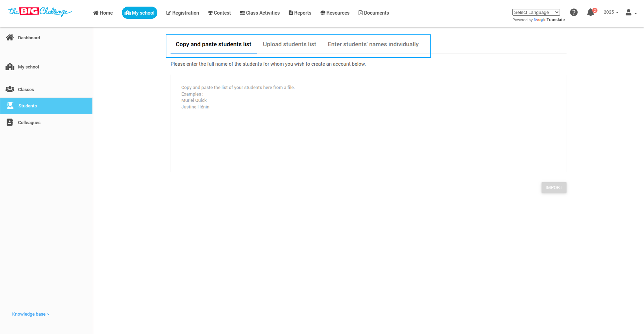Click the Students graduate icon in sidebar
Viewport: 644px width, 334px height.
(x=10, y=106)
